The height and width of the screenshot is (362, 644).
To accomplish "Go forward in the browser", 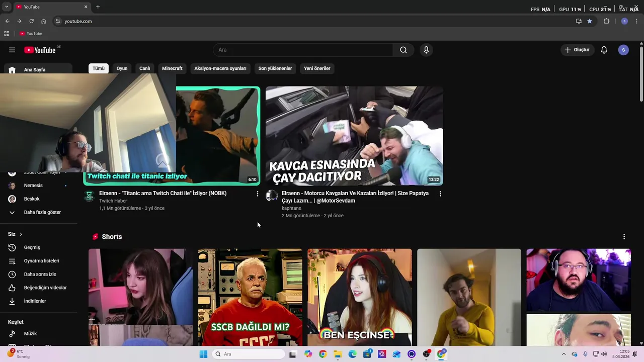I will [x=19, y=21].
